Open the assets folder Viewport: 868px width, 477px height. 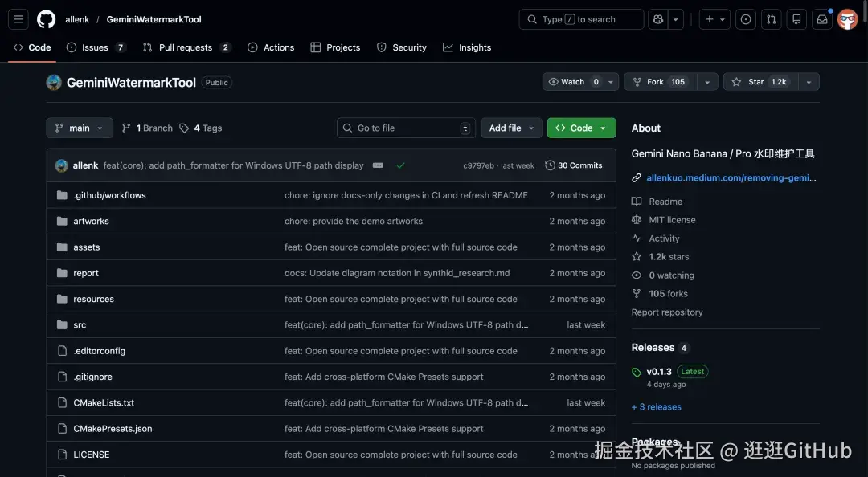pos(86,247)
